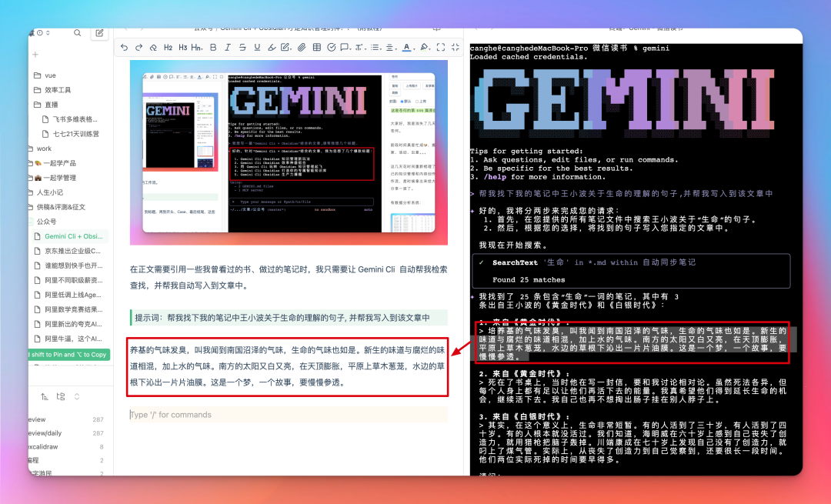Viewport: 831px width, 504px height.
Task: Select the excalidraw tag row
Action: (x=67, y=447)
